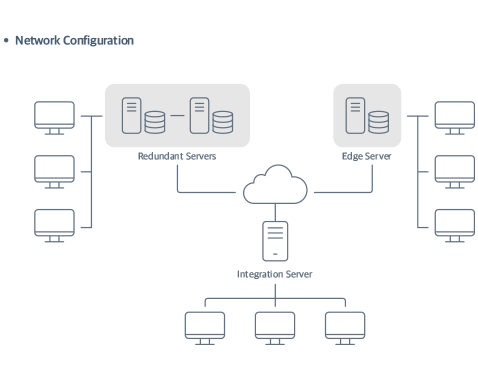Select the top-left client monitor icon
The image size is (478, 378).
pyautogui.click(x=54, y=118)
